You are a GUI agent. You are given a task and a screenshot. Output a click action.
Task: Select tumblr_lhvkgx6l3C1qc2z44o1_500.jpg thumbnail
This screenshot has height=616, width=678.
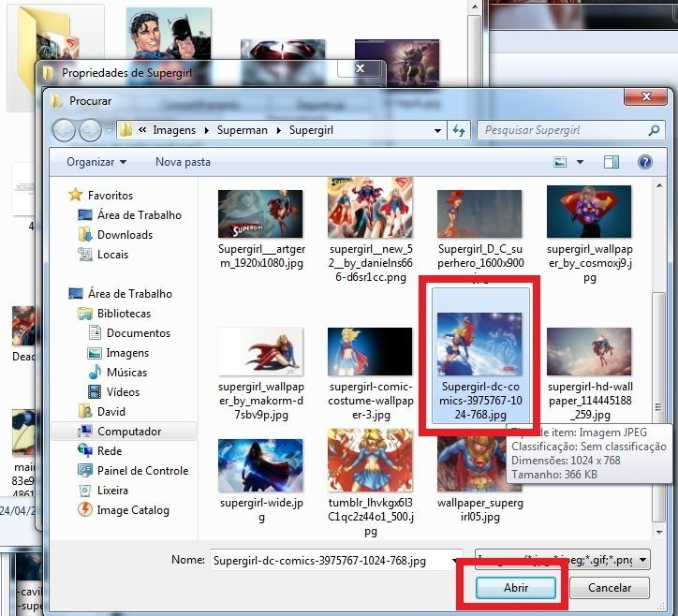(370, 461)
